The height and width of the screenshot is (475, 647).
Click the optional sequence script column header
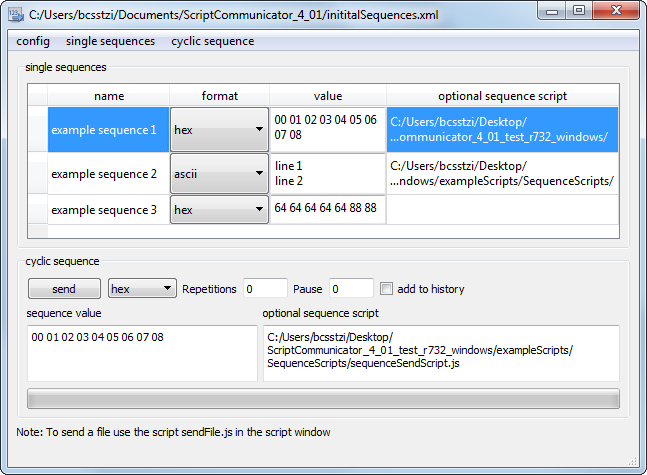tap(502, 96)
